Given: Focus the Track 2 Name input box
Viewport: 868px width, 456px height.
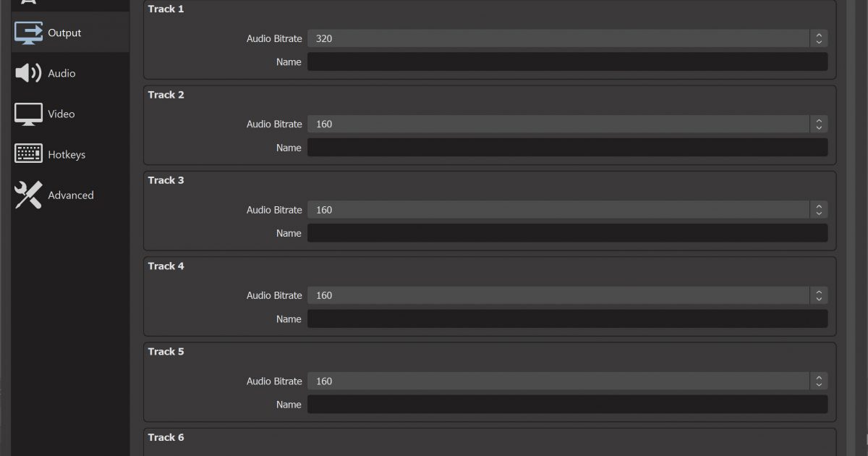Looking at the screenshot, I should [567, 148].
